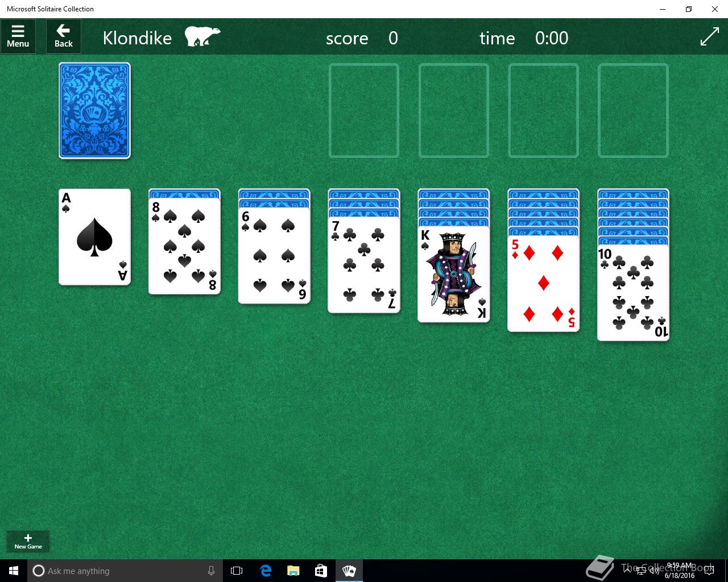Click the second empty foundation slot
The image size is (728, 582).
coord(454,110)
